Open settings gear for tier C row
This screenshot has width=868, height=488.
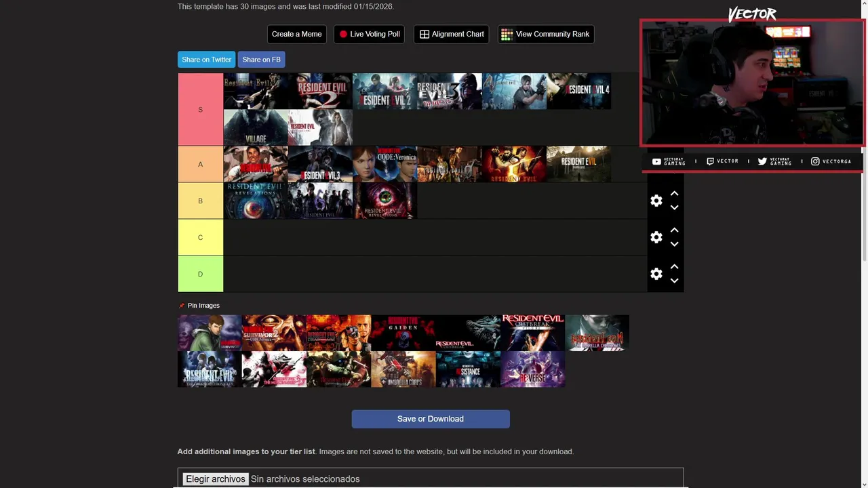point(656,237)
